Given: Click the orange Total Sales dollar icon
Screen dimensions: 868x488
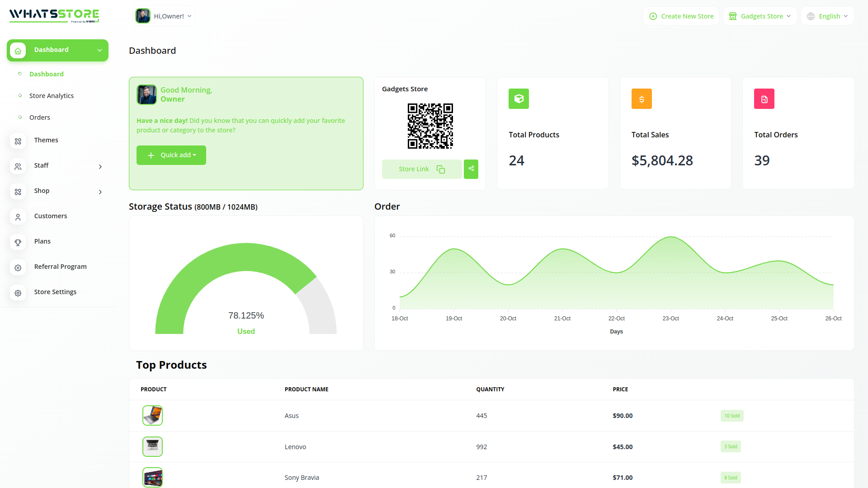Looking at the screenshot, I should [641, 99].
